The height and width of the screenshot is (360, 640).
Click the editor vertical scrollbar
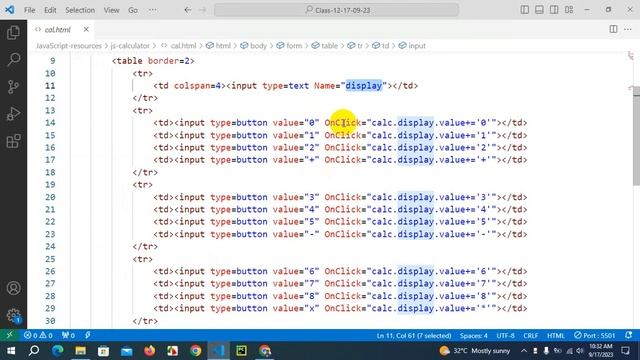click(636, 136)
